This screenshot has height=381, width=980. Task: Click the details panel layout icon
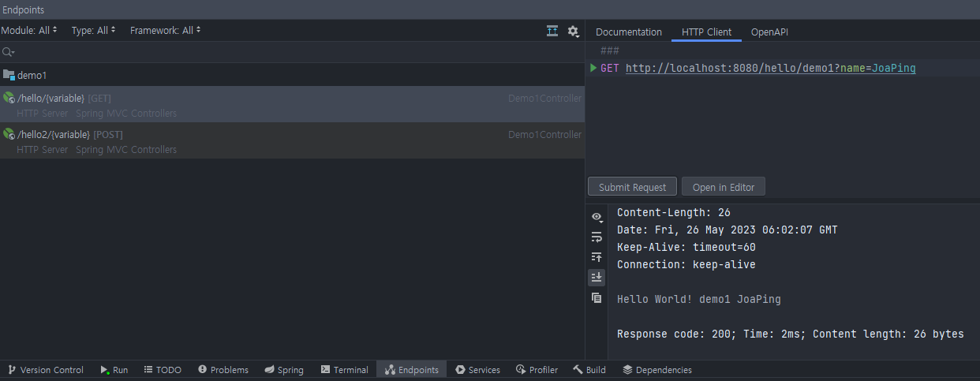pos(552,31)
